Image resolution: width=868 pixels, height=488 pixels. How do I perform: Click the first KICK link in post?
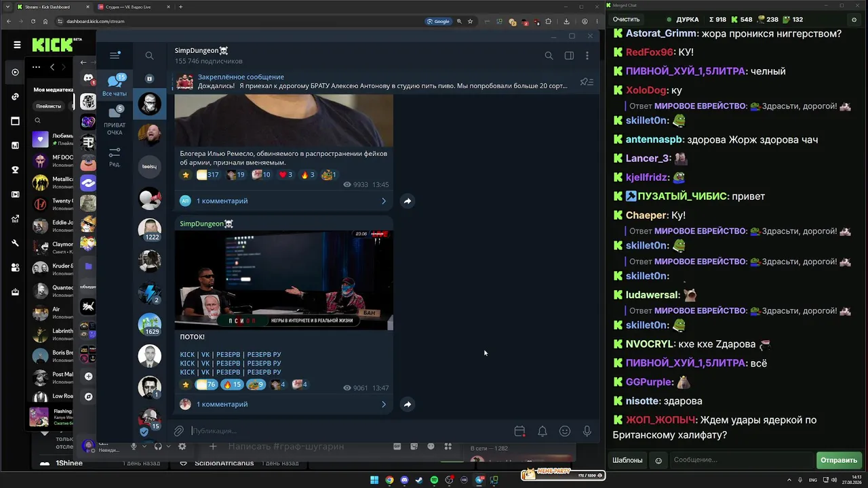coord(187,354)
